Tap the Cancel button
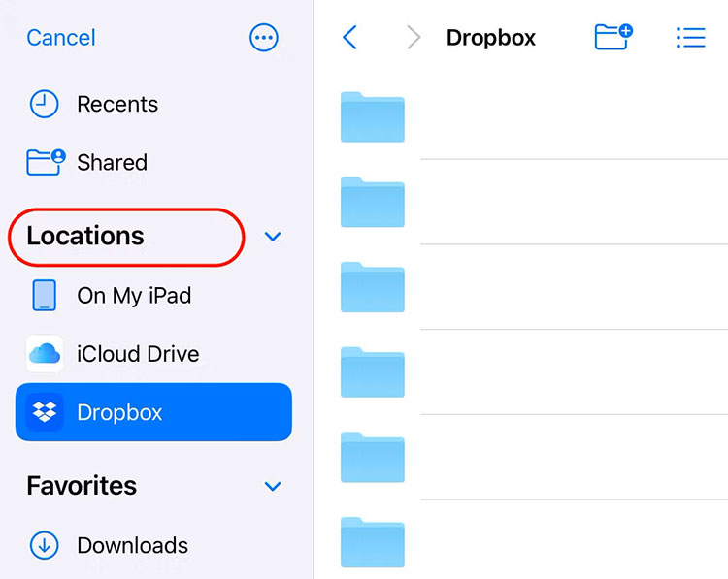 [x=61, y=38]
